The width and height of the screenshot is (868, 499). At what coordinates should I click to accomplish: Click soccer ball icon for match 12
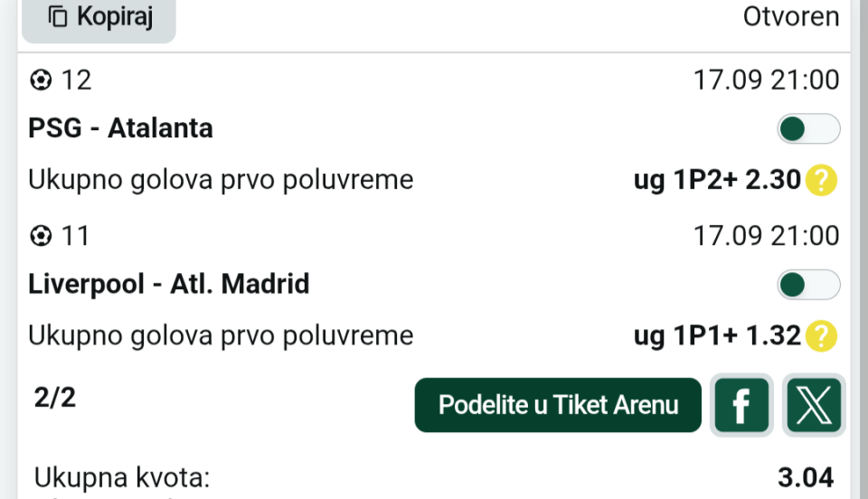click(41, 80)
